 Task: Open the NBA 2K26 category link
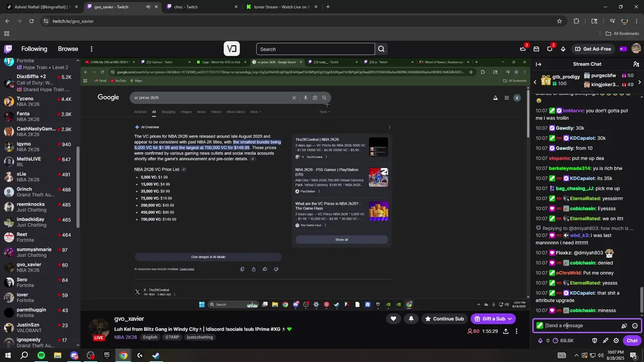coord(125,337)
